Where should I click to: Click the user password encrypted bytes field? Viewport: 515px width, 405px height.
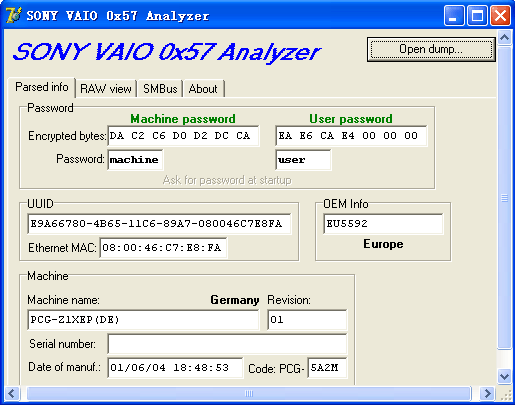(x=351, y=136)
